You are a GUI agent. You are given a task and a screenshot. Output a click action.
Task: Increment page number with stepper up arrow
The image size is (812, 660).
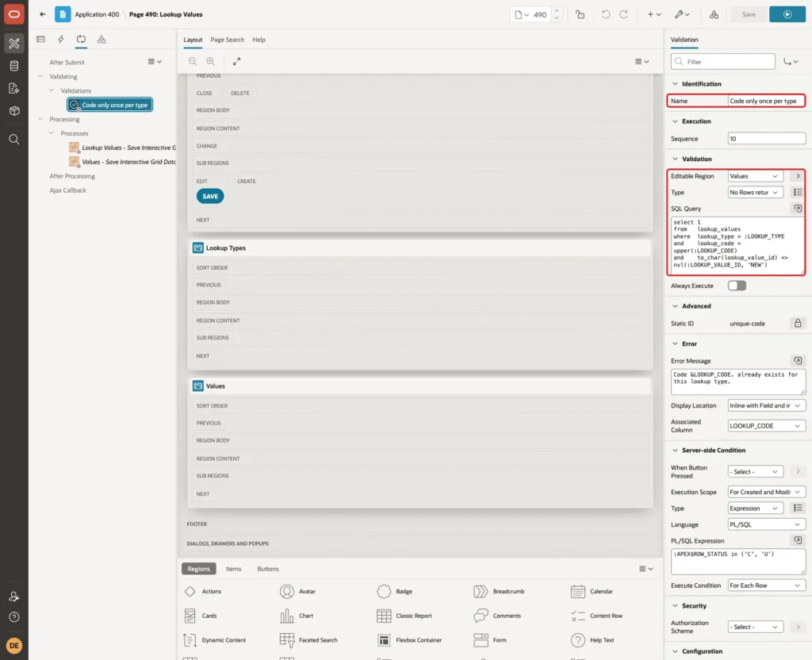click(556, 10)
